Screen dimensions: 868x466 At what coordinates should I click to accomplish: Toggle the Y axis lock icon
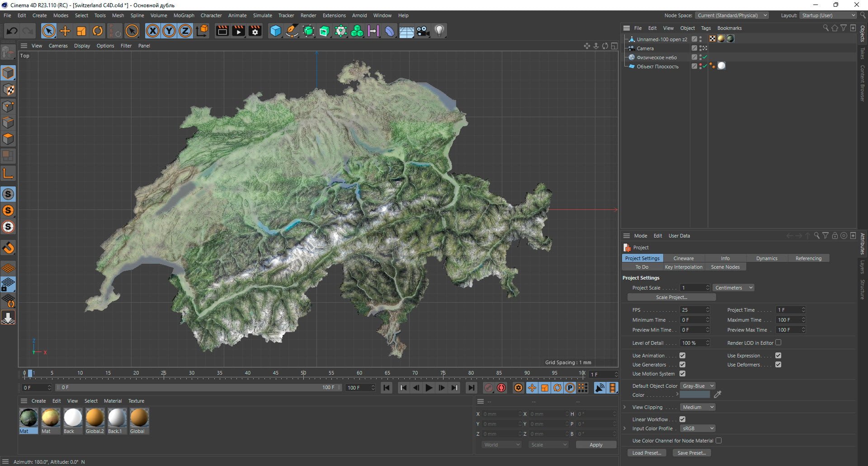pyautogui.click(x=169, y=31)
